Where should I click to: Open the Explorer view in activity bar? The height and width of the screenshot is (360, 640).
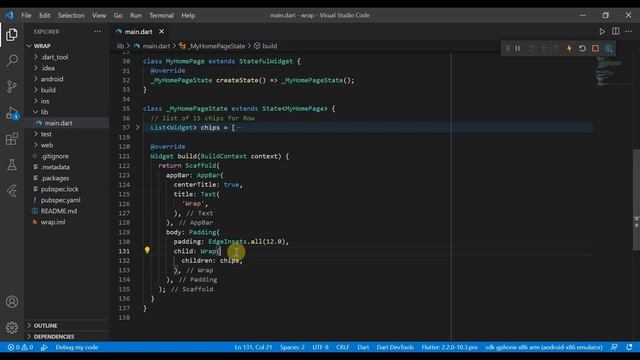(x=12, y=35)
